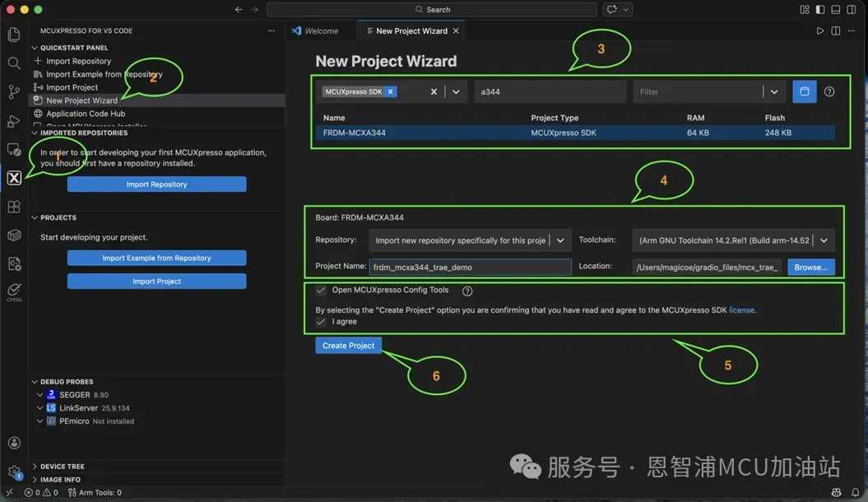The width and height of the screenshot is (868, 502).
Task: Open the Copilot chat icon in title bar
Action: (611, 9)
